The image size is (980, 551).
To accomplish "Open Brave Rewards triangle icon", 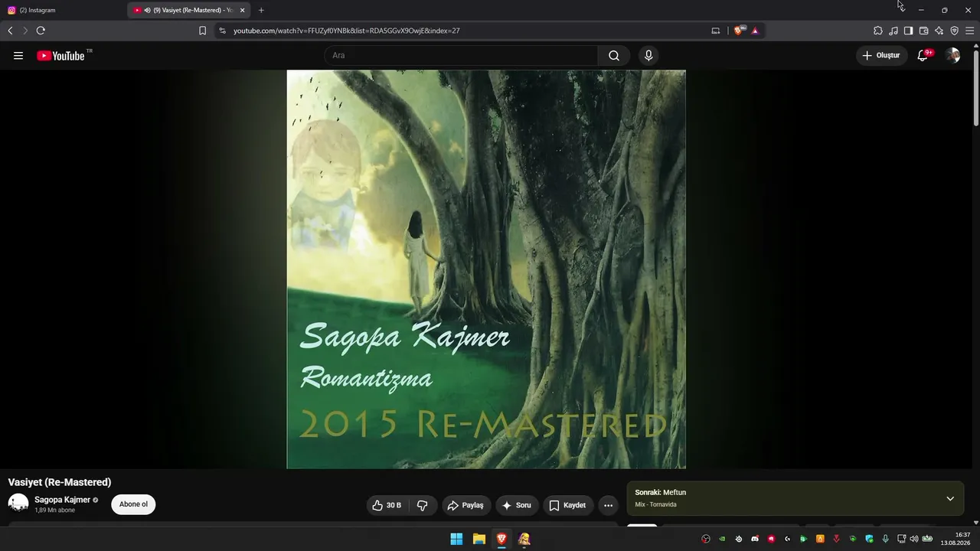I will coord(755,31).
